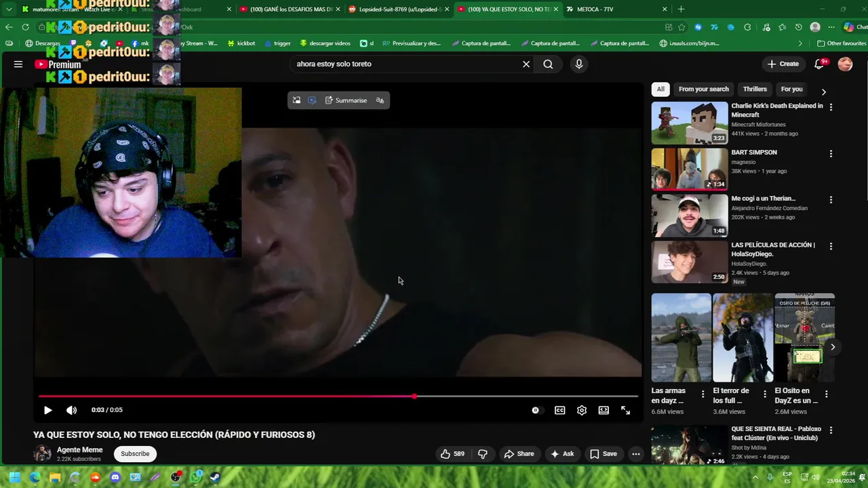Click the translate icon in overlay toolbar
The height and width of the screenshot is (488, 868).
click(380, 100)
